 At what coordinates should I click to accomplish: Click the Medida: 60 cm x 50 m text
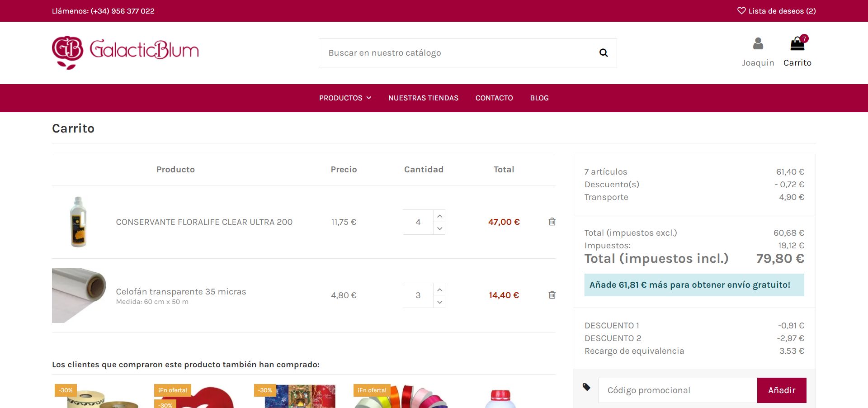click(x=152, y=302)
